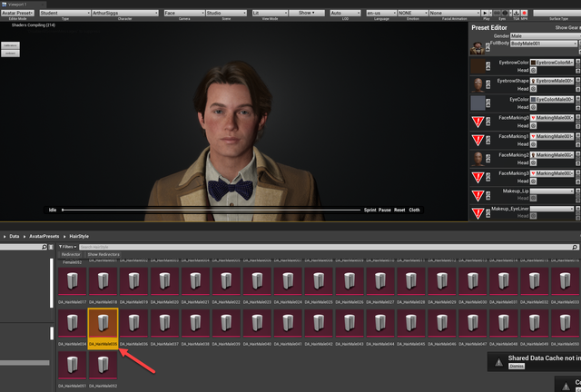This screenshot has height=392, width=581.
Task: Open the Filters menu in content browser
Action: pos(67,247)
